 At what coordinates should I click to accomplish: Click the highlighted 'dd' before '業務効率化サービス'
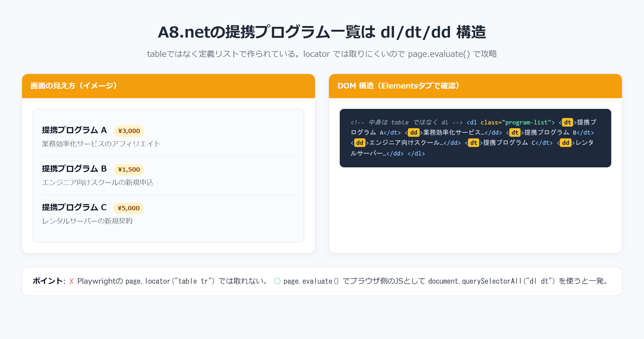[x=414, y=132]
